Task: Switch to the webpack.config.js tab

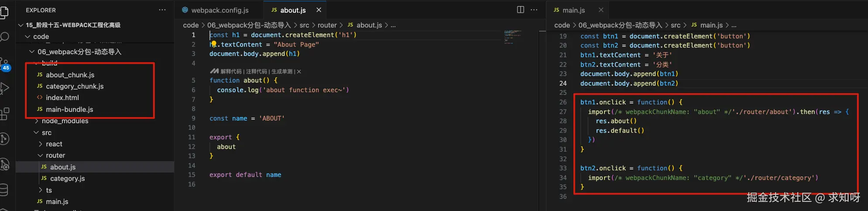Action: [219, 10]
